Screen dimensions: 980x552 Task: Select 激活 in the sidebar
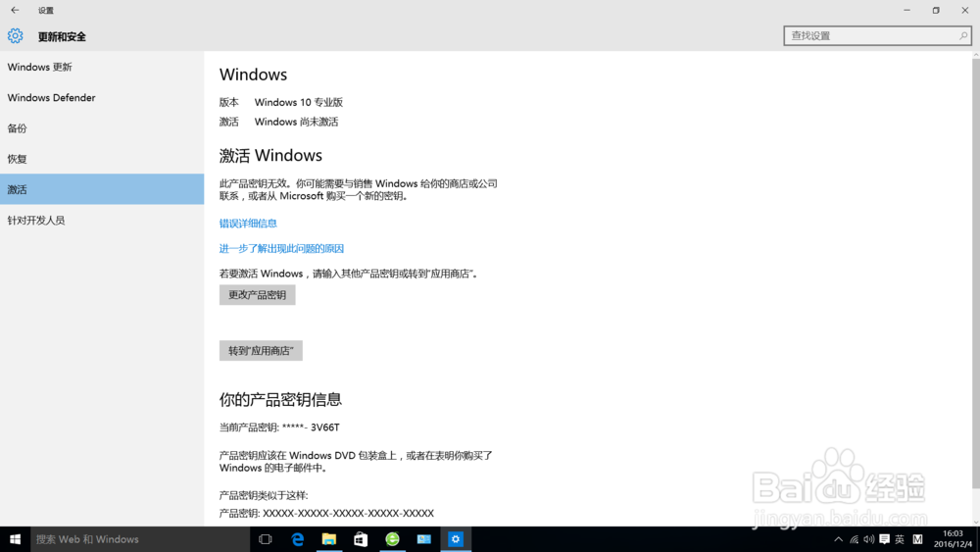coord(102,189)
